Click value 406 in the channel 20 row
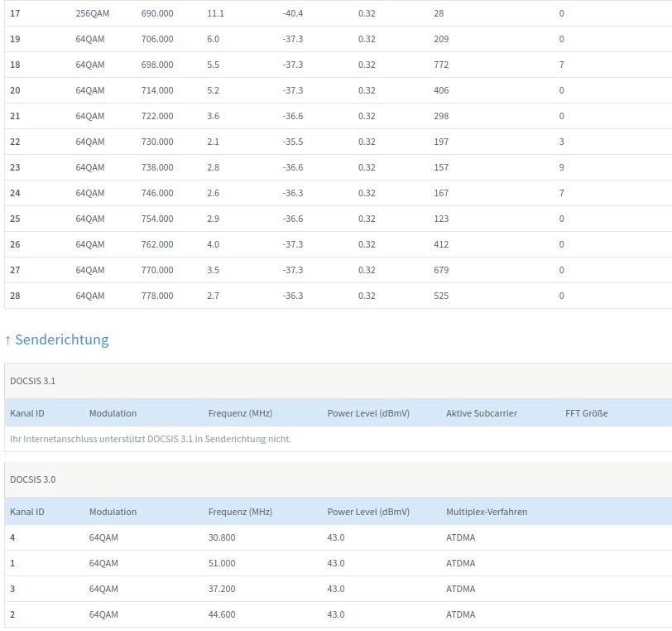Screen dimensions: 672x631 pos(441,90)
